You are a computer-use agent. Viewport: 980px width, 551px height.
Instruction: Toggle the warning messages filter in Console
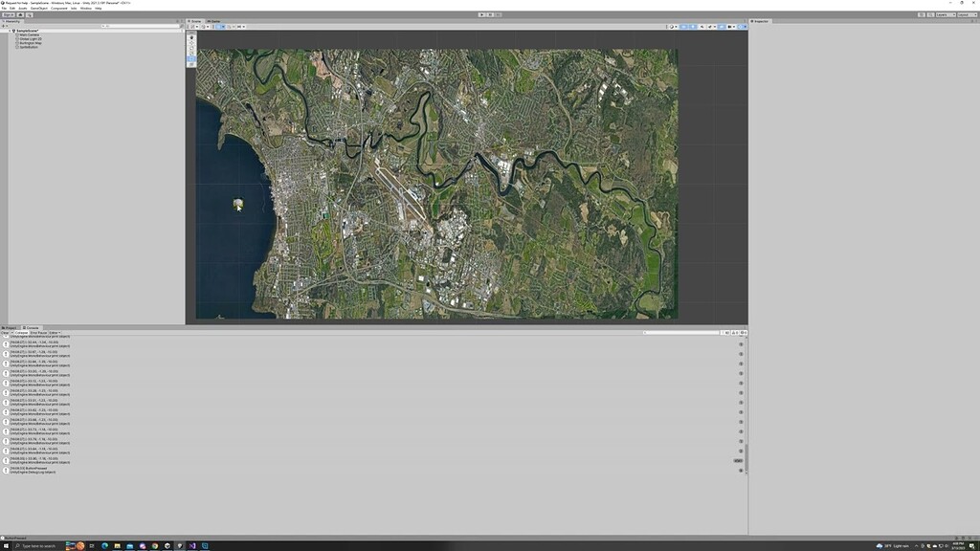734,332
